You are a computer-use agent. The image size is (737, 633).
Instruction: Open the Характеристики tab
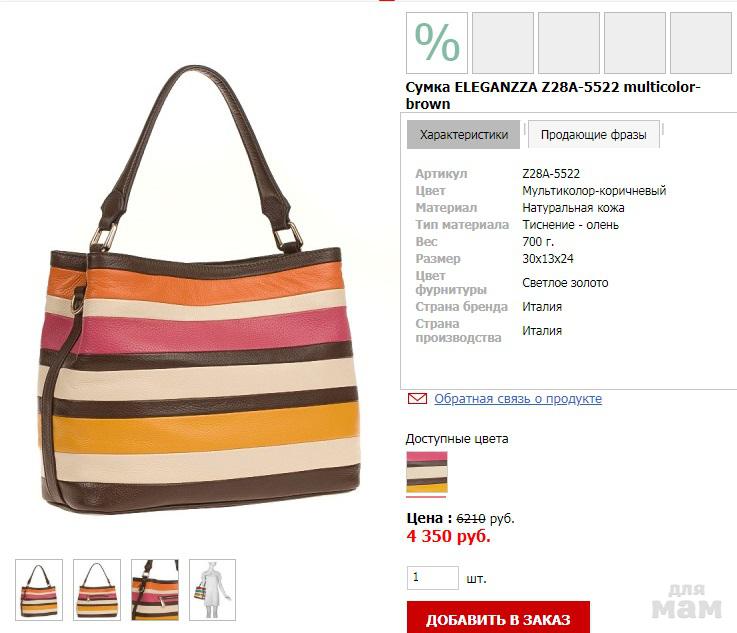463,135
